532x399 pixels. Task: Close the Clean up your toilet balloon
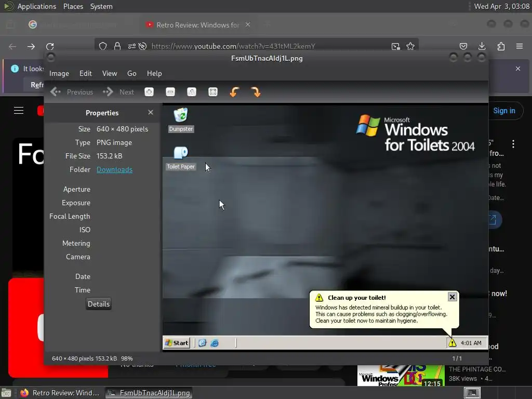[x=452, y=297]
